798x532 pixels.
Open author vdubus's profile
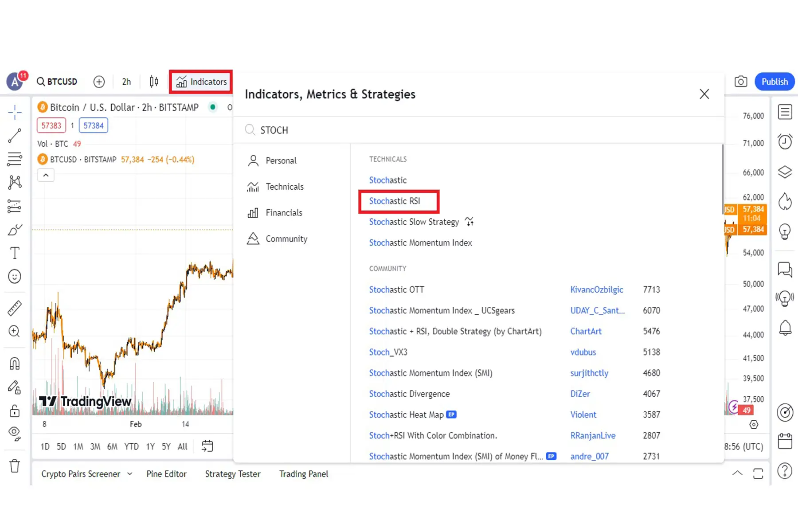click(x=583, y=352)
